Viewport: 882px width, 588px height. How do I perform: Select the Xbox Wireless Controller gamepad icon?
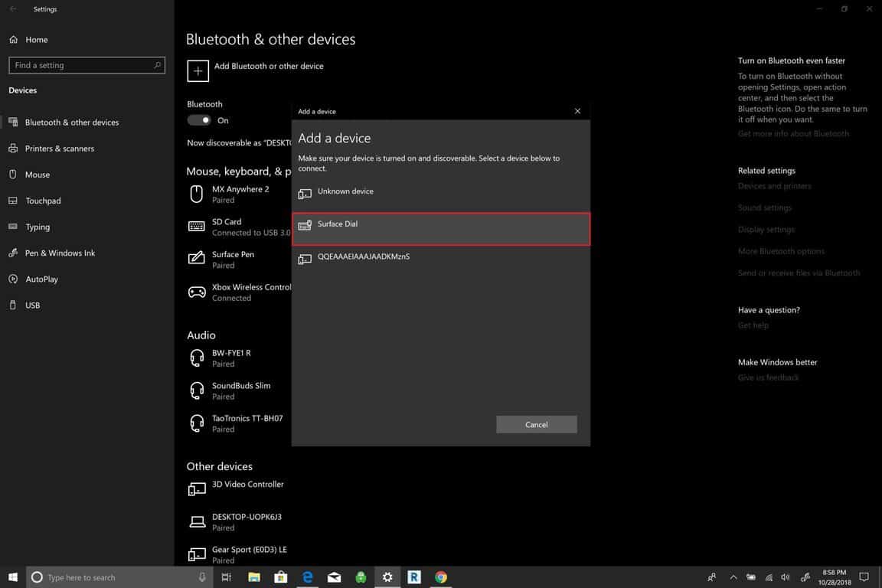coord(197,292)
